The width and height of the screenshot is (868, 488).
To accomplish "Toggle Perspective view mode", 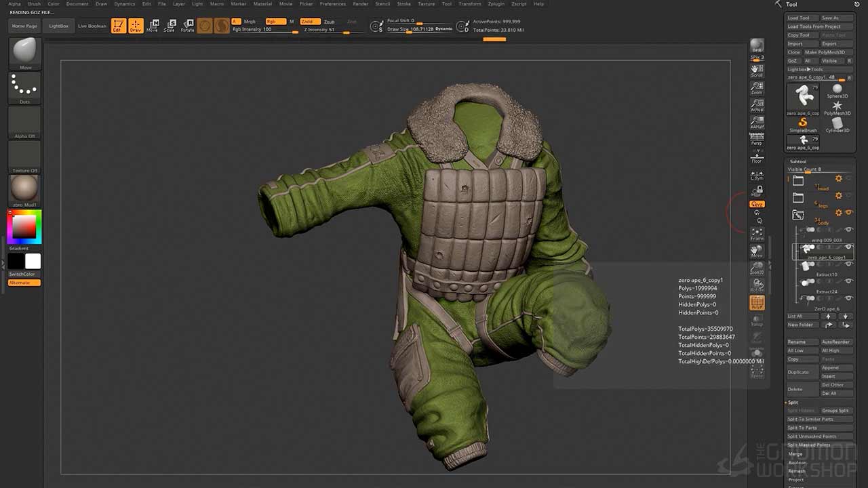I will pyautogui.click(x=757, y=139).
